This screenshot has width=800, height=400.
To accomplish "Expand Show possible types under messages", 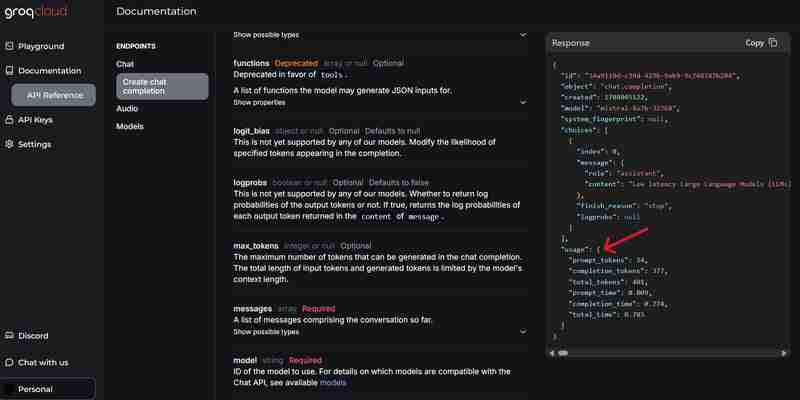I will (x=266, y=332).
